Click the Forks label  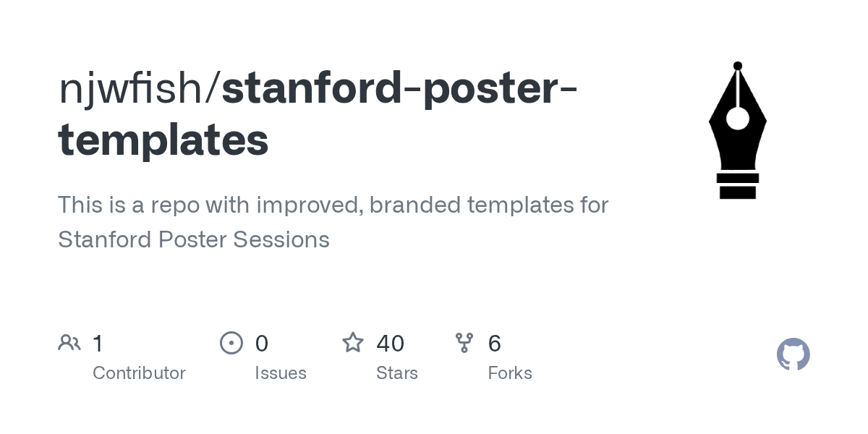pos(510,373)
